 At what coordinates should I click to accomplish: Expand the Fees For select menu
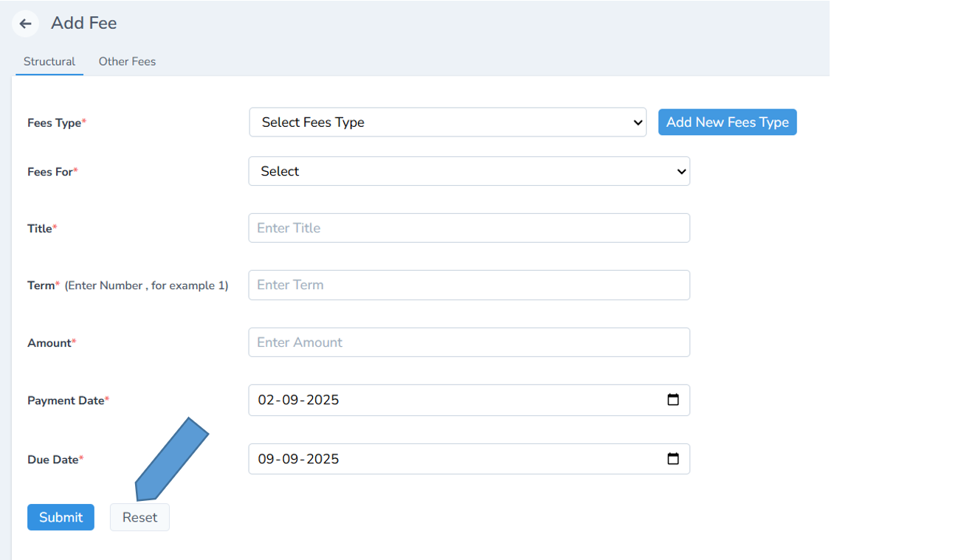pos(469,170)
